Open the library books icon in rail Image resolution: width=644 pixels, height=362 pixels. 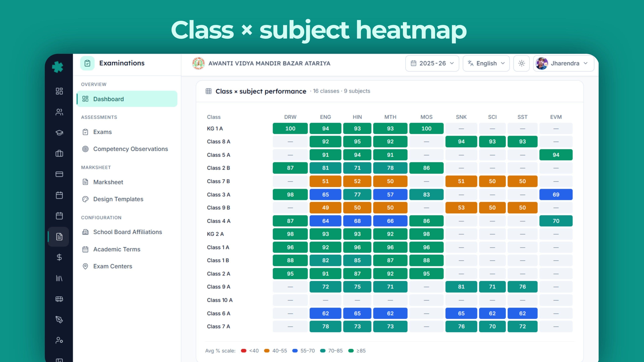point(59,278)
